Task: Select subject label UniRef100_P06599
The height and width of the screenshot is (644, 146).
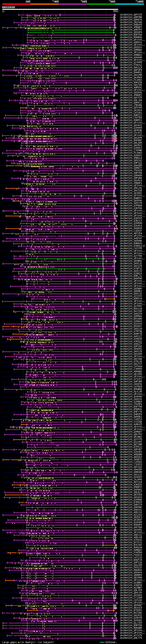Action: (x=131, y=552)
